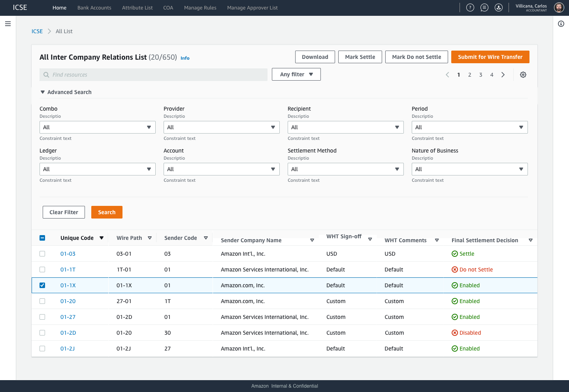The width and height of the screenshot is (569, 392).
Task: Open the 01-1X unique code link
Action: pyautogui.click(x=68, y=285)
